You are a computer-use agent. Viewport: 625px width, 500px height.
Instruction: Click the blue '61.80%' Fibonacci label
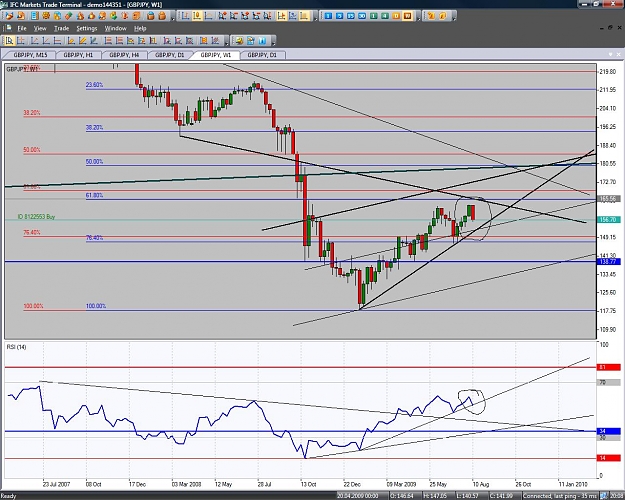pos(94,195)
